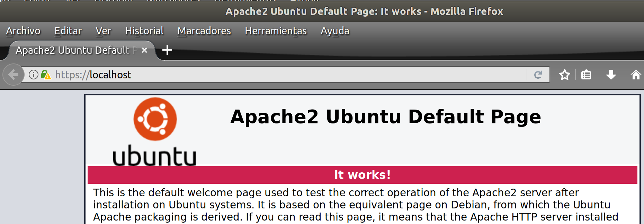644x224 pixels.
Task: Click the line starting 'Apache packaging is derived'
Action: pyautogui.click(x=356, y=217)
